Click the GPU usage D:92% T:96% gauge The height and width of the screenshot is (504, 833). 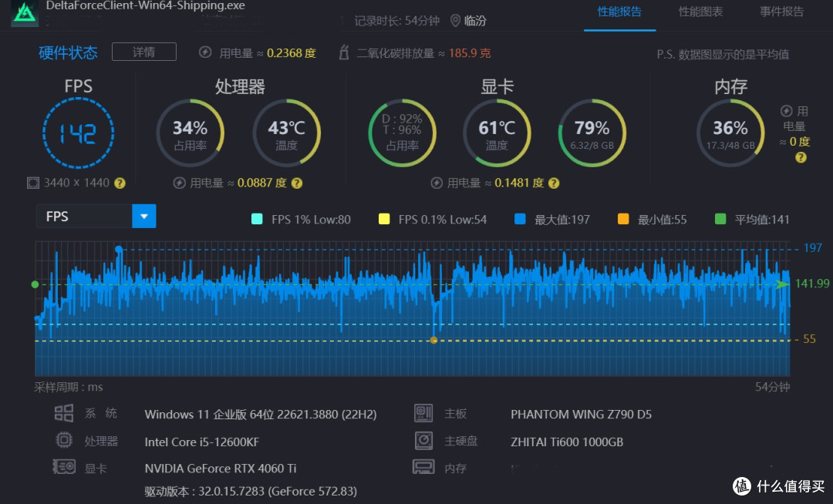pos(402,133)
